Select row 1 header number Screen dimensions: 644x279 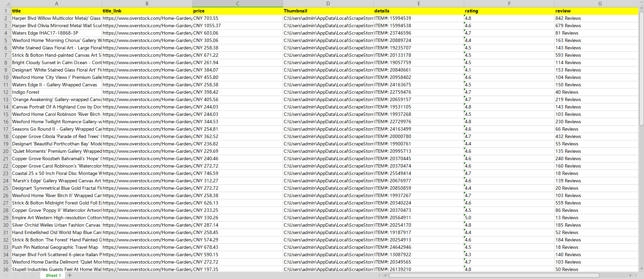(x=6, y=11)
